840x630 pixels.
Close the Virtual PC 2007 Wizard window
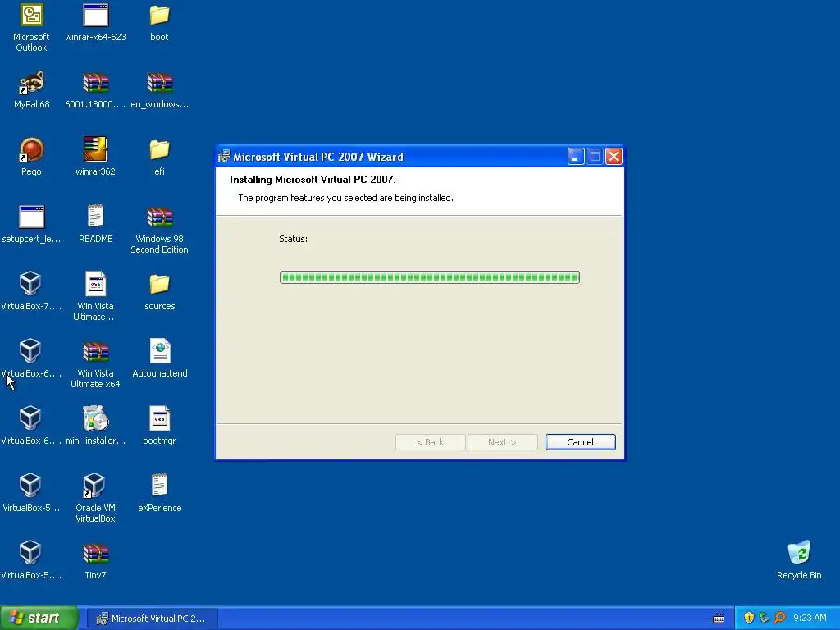[614, 157]
